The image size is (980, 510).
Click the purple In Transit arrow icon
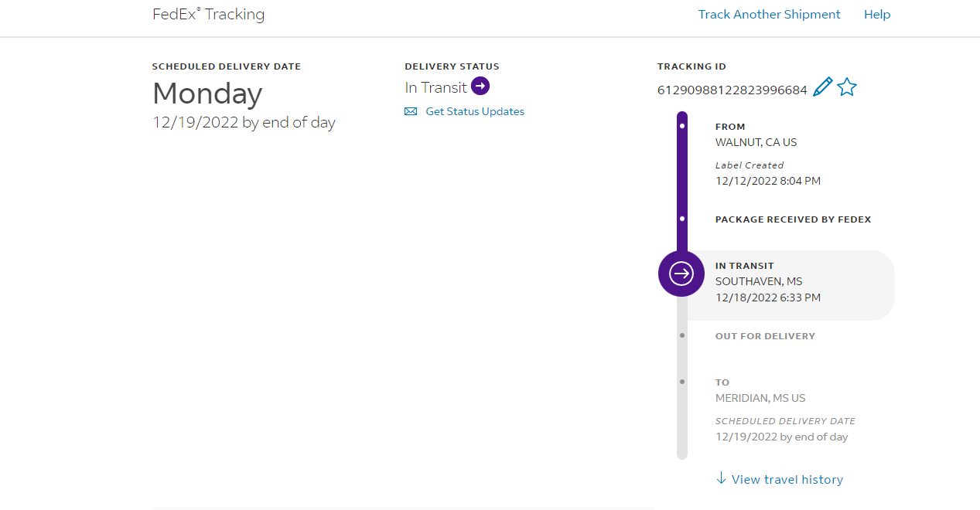coord(480,87)
